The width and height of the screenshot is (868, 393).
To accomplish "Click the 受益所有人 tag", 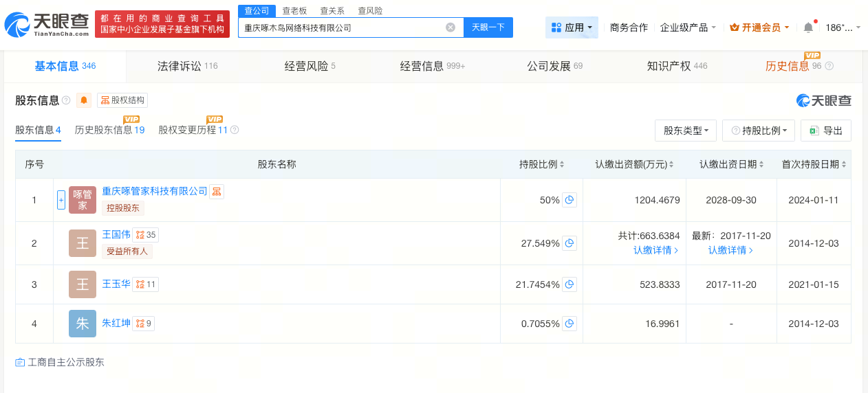I will tap(127, 251).
